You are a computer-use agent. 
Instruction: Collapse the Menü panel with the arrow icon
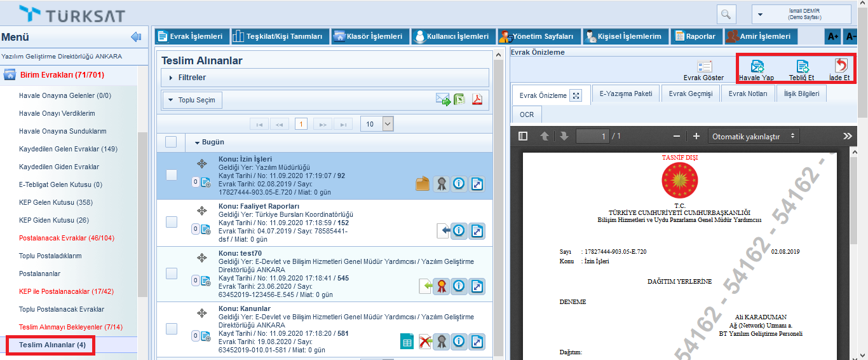click(135, 37)
